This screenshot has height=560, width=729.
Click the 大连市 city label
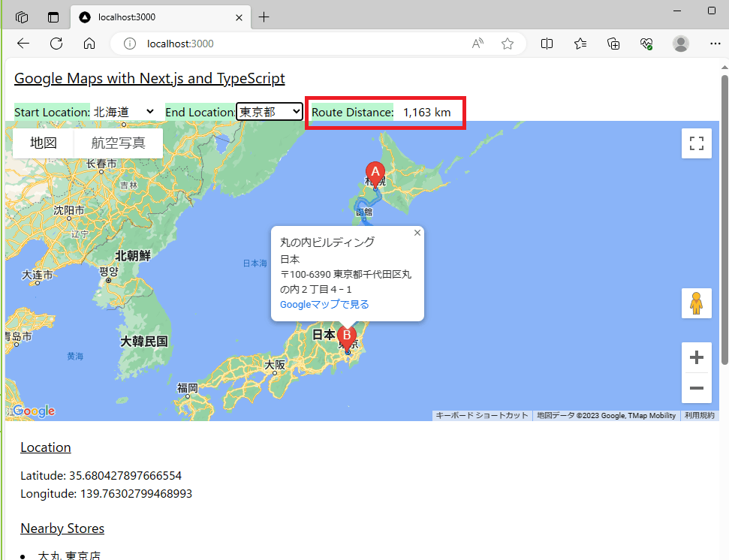coord(38,275)
